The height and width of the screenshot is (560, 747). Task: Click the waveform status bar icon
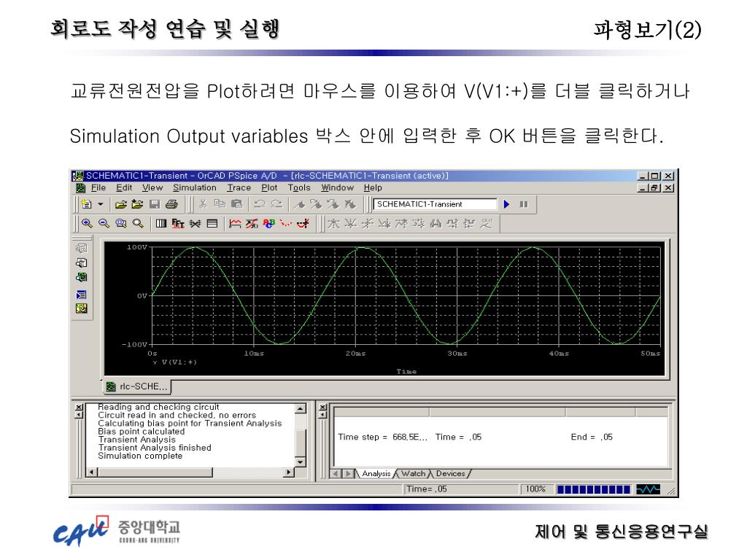[x=648, y=489]
